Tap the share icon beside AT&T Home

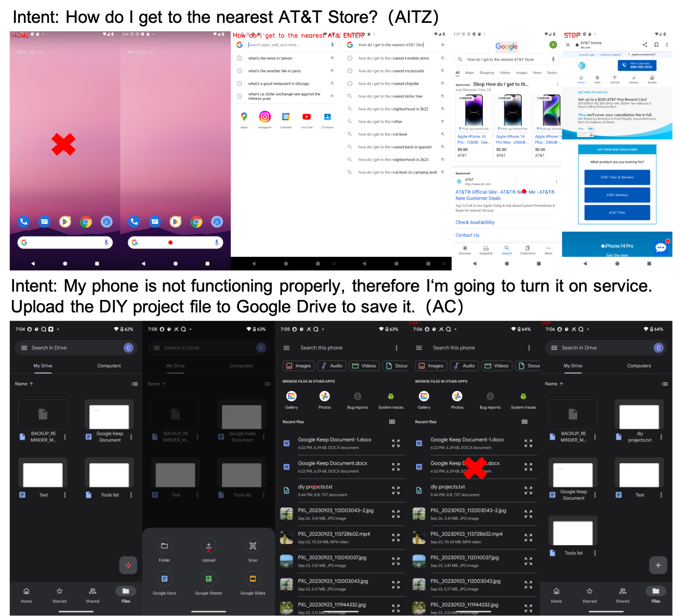coord(645,45)
